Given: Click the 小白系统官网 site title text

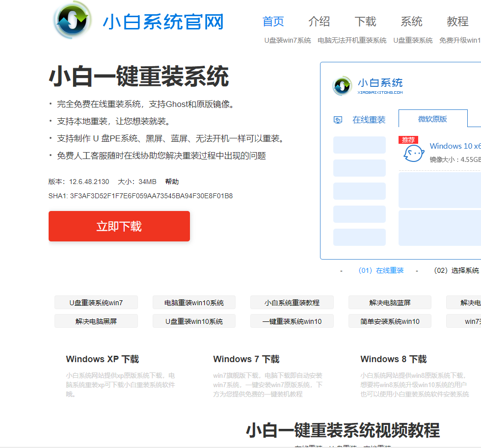Looking at the screenshot, I should pyautogui.click(x=163, y=22).
